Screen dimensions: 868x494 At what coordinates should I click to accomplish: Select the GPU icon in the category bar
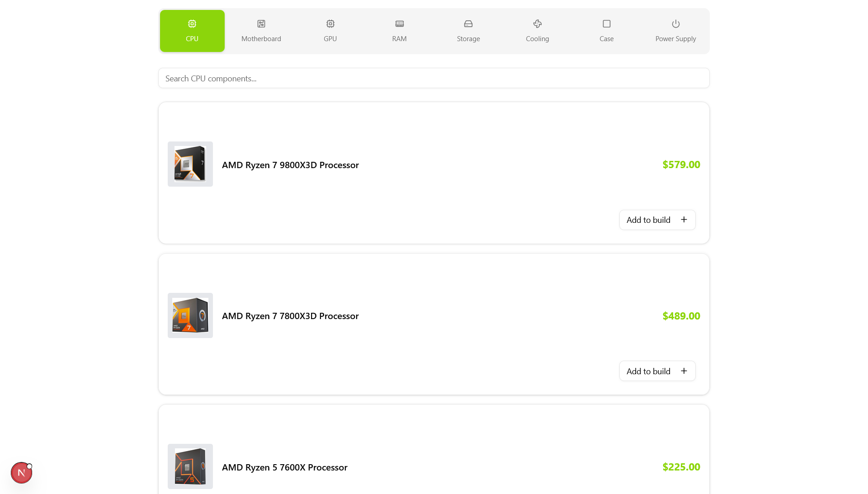point(330,24)
